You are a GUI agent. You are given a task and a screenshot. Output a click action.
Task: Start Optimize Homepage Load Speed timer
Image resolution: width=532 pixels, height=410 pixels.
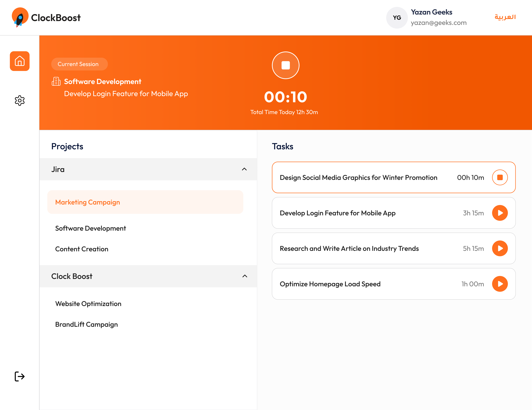coord(500,284)
